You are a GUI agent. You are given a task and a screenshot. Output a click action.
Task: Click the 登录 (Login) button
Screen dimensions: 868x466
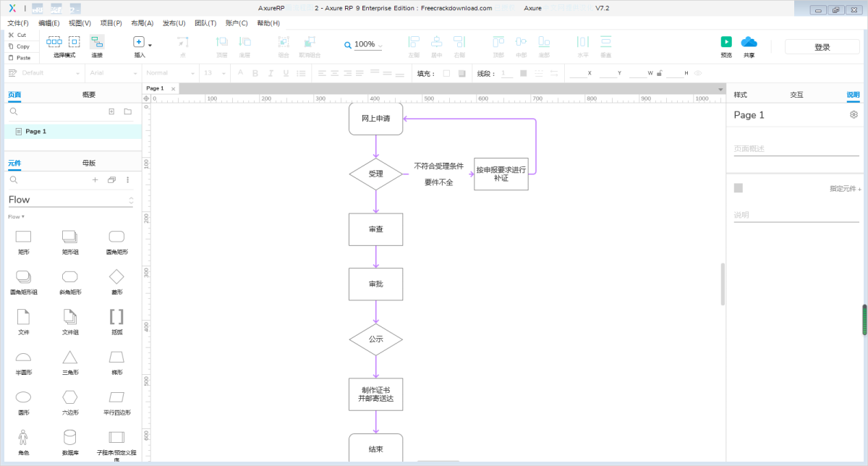pyautogui.click(x=822, y=47)
